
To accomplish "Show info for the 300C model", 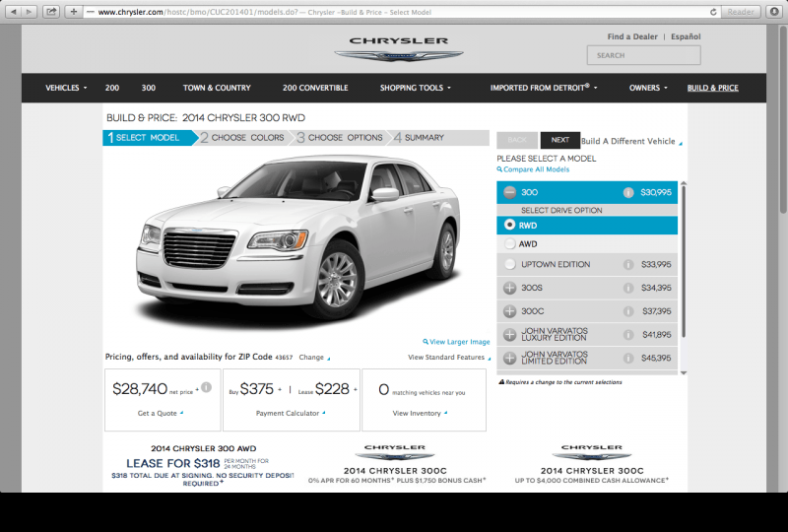I will coord(628,311).
